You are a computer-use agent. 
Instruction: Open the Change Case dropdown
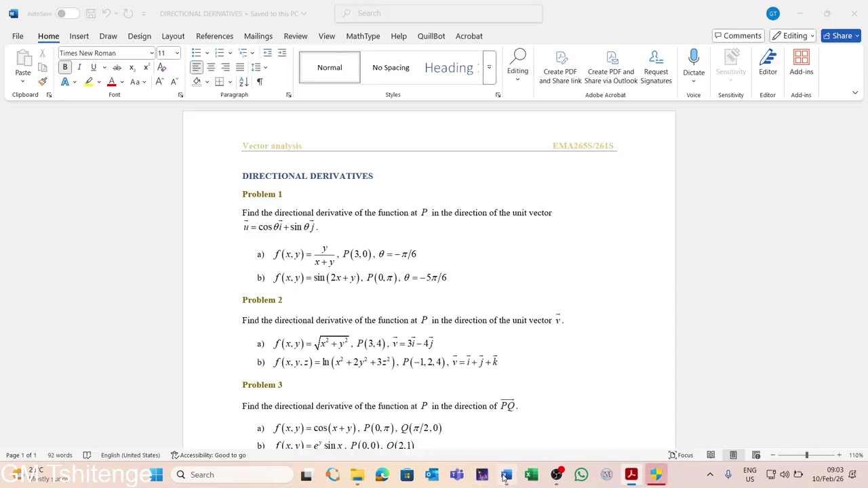pyautogui.click(x=138, y=81)
